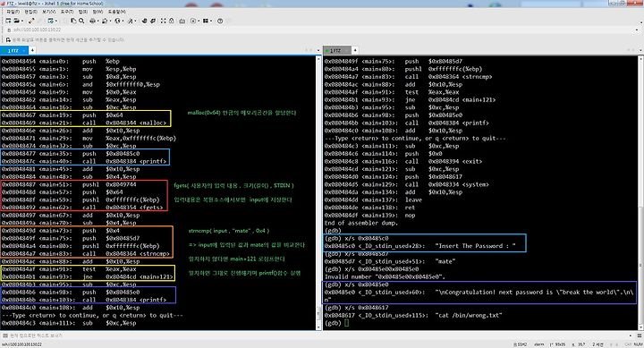Click the Layout arrange icon
Screen dimensions: 644x348
(x=205, y=21)
